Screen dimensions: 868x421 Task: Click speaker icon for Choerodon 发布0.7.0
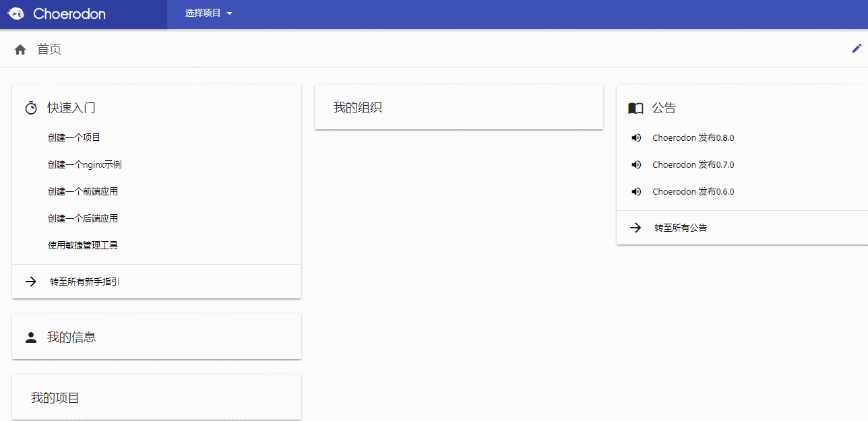(x=635, y=164)
